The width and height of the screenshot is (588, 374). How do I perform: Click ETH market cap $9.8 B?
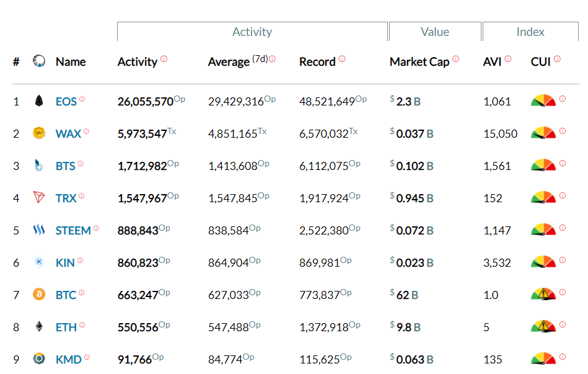coord(405,327)
